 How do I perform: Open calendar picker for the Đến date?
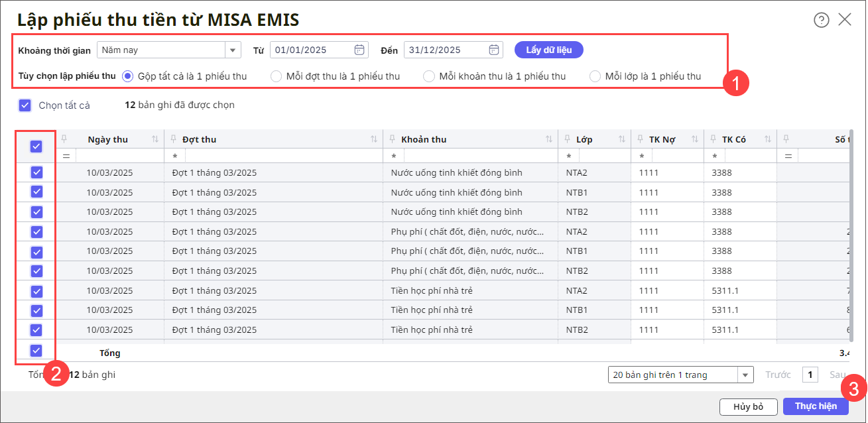click(494, 50)
